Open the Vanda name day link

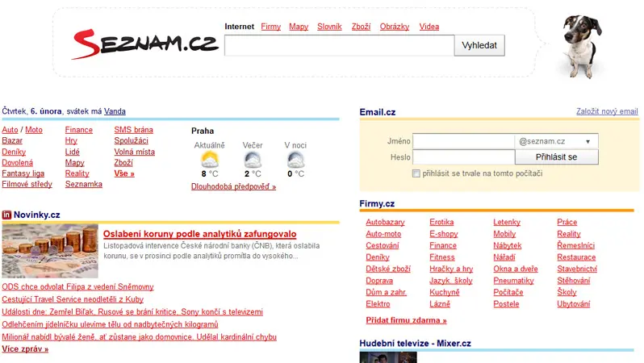point(115,111)
